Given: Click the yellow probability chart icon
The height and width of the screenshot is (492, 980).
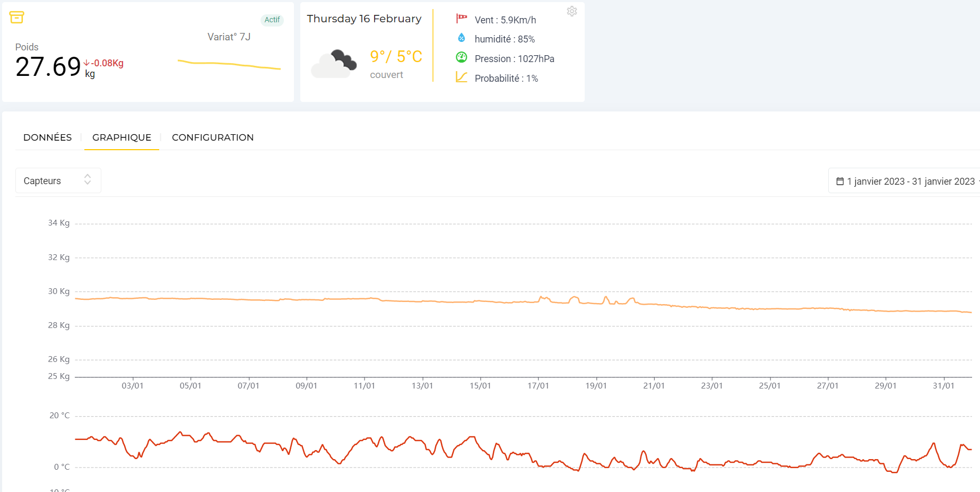Looking at the screenshot, I should click(462, 77).
